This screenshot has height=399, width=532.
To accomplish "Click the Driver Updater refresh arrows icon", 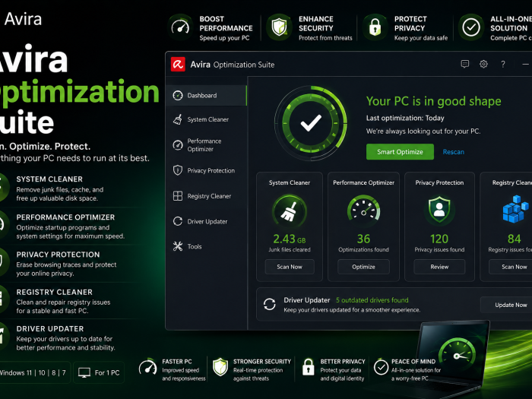I will 270,304.
